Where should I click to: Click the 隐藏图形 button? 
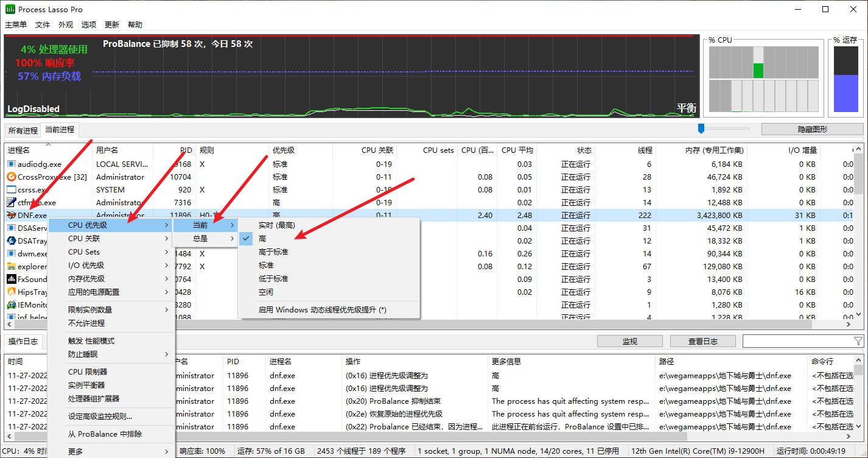pyautogui.click(x=812, y=129)
